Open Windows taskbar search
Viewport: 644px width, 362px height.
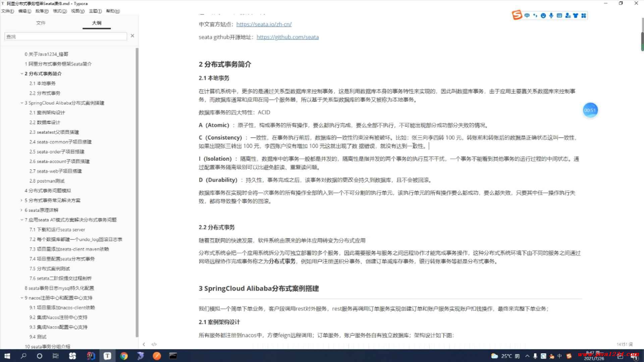(23, 356)
